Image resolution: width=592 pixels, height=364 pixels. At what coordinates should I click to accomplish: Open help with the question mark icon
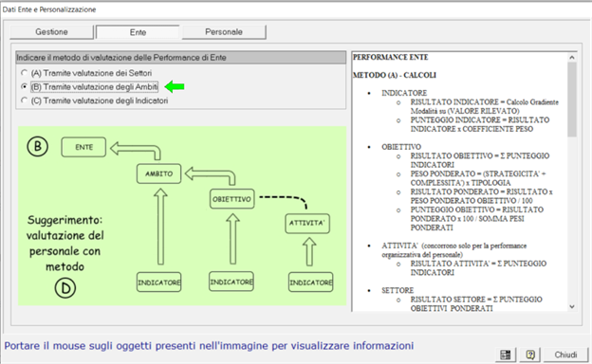click(530, 355)
